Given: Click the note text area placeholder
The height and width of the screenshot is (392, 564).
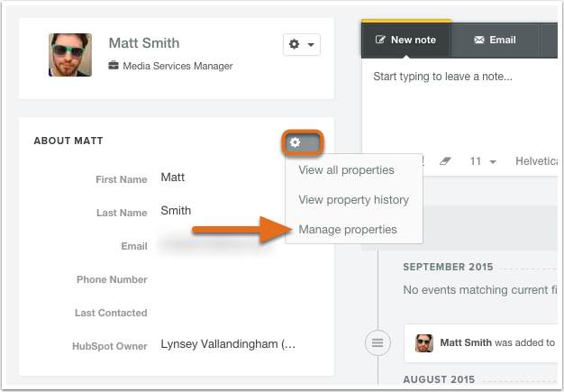Looking at the screenshot, I should (x=442, y=77).
